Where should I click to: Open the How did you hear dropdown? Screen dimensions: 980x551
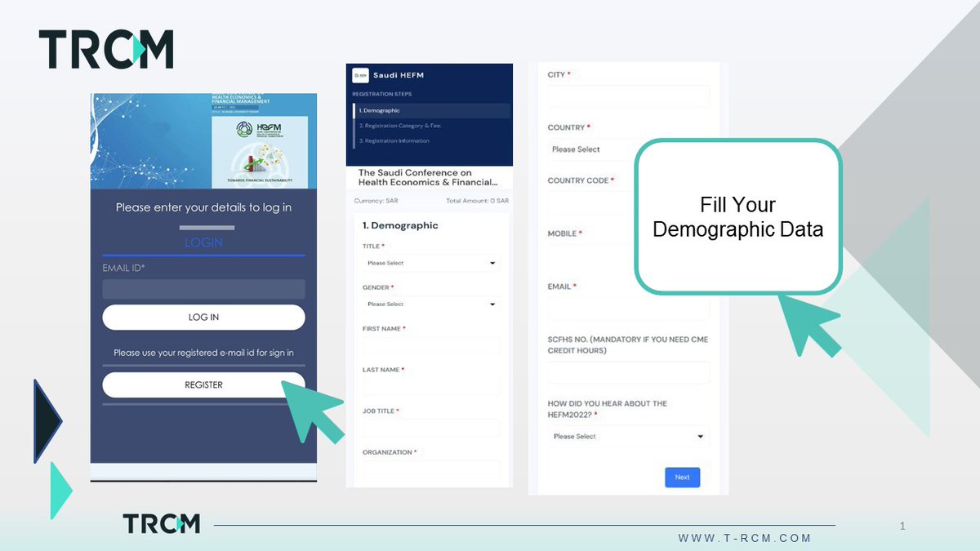[x=628, y=437]
